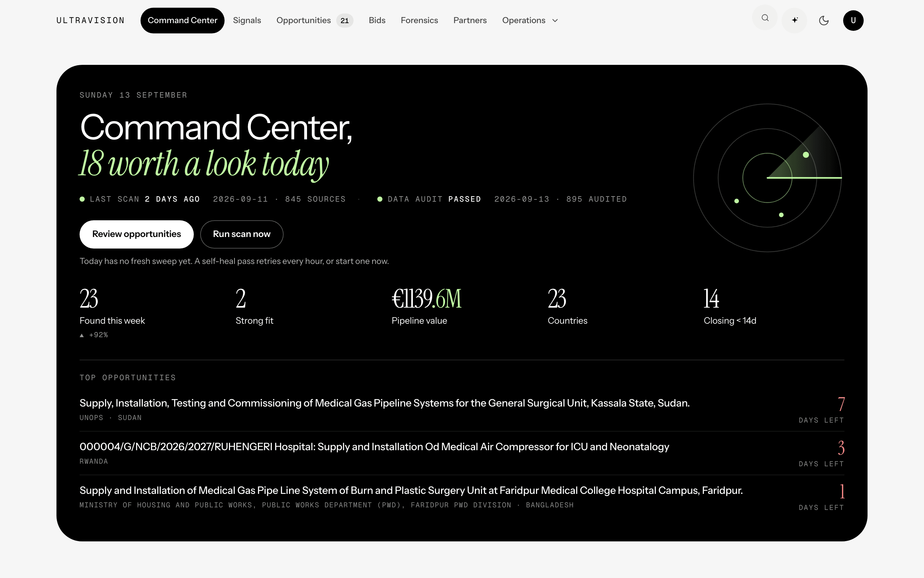Open the user avatar labeled U
Image resolution: width=924 pixels, height=578 pixels.
853,20
